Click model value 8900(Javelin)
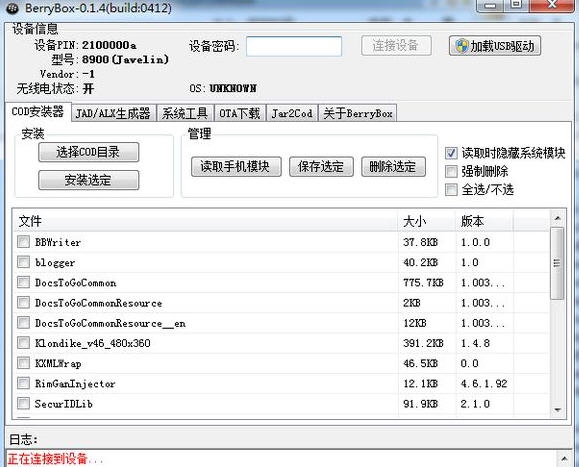 (126, 59)
